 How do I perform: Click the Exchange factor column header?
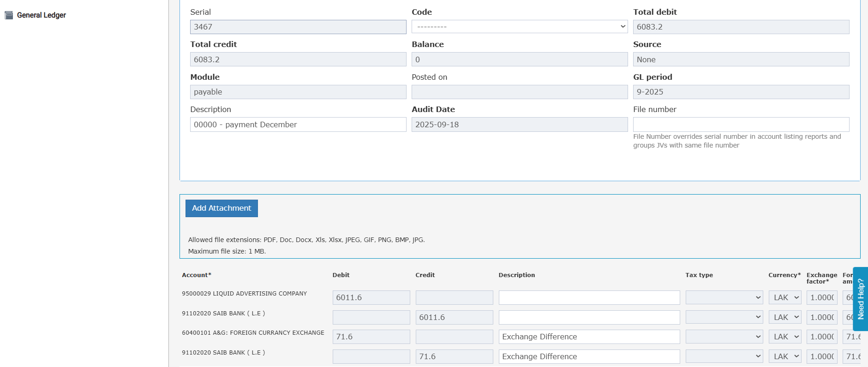[822, 278]
